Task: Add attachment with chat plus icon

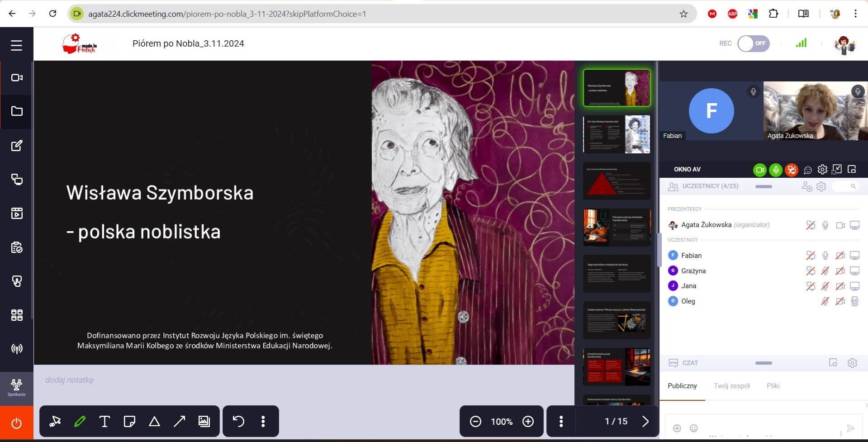Action: click(x=677, y=428)
